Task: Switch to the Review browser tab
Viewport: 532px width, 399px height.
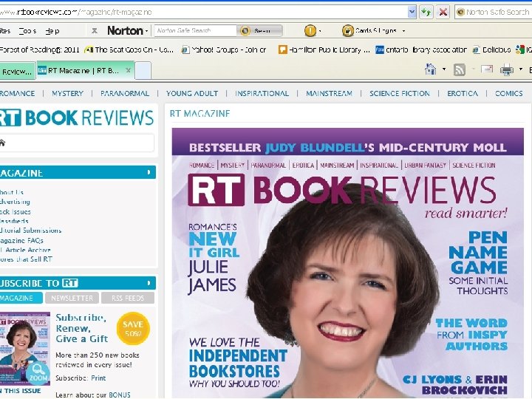Action: click(x=17, y=71)
